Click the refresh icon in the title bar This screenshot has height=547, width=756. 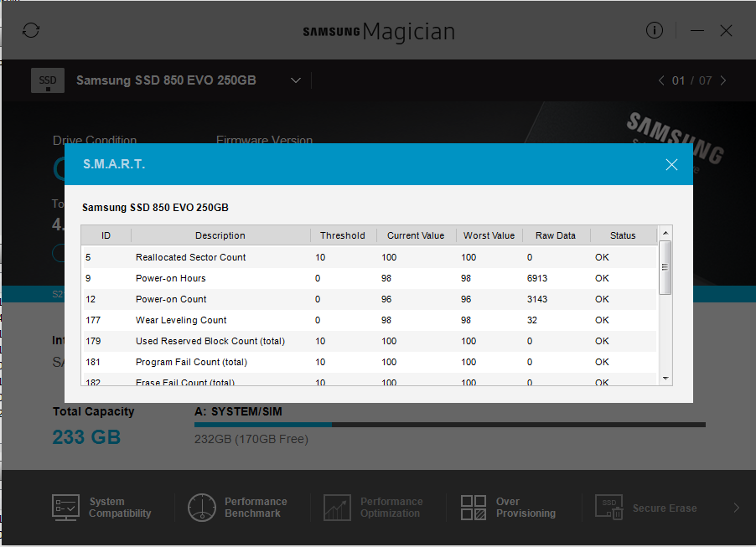coord(31,30)
